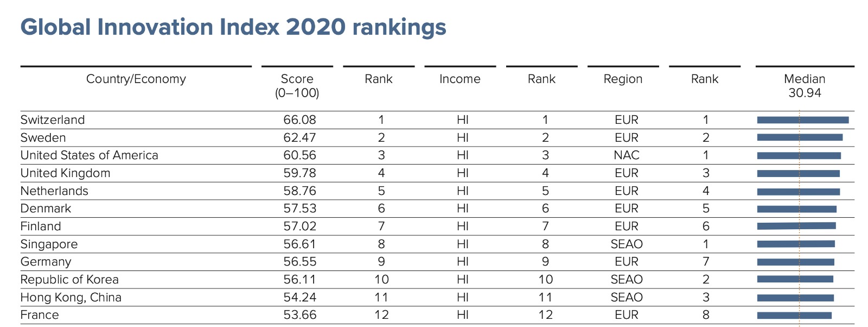Click the score bar for Switzerland
This screenshot has width=868, height=327.
click(802, 120)
